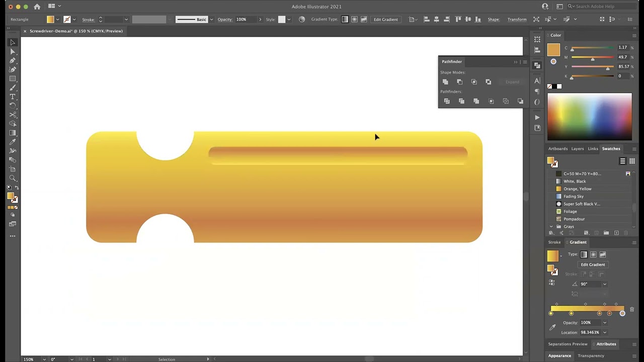Click the Outline pathfinder icon
Viewport: 644px width, 362px height.
506,101
